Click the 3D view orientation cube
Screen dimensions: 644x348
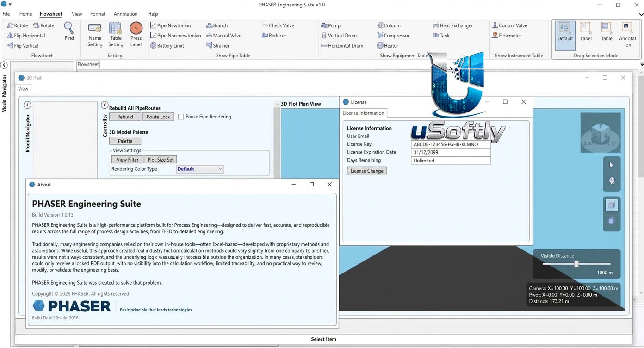(x=601, y=133)
